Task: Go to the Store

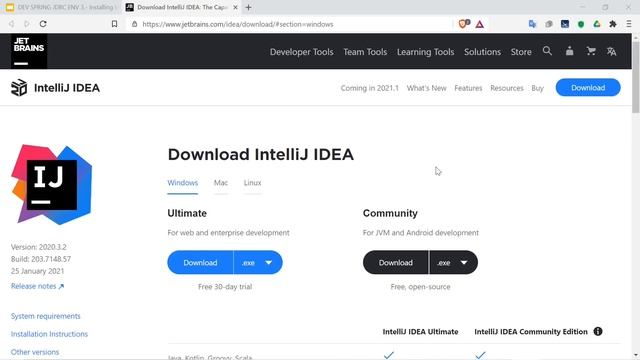Action: [521, 52]
